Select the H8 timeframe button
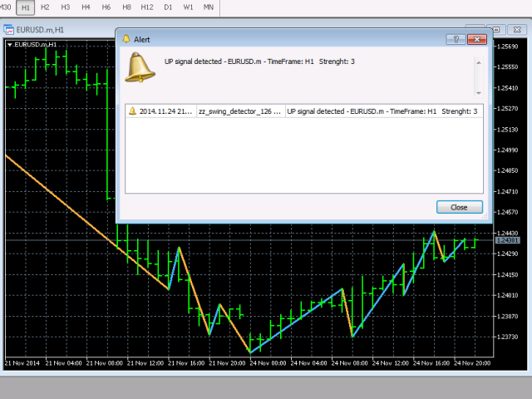The height and width of the screenshot is (399, 532). click(126, 7)
